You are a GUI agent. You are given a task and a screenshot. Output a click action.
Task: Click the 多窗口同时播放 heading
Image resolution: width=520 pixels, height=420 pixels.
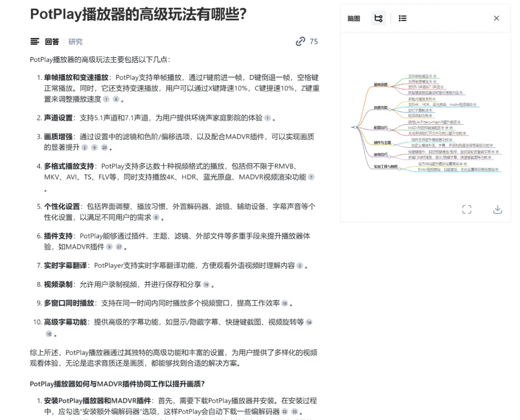coord(69,303)
